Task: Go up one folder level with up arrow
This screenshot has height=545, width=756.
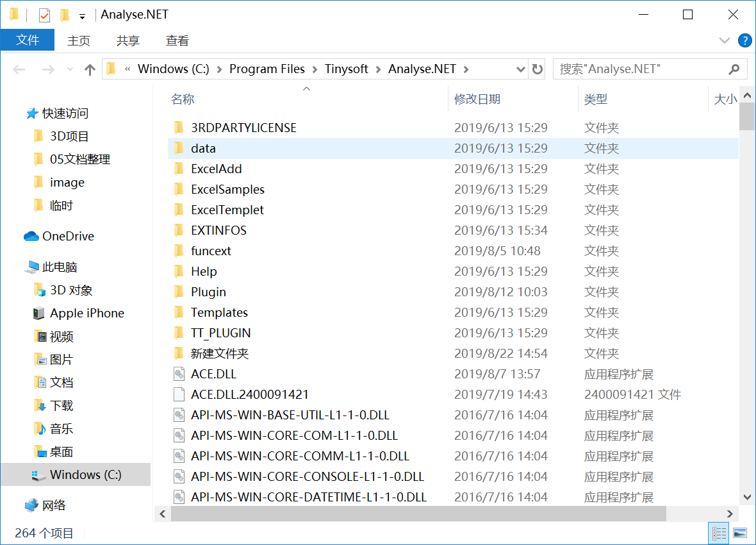Action: coord(90,69)
